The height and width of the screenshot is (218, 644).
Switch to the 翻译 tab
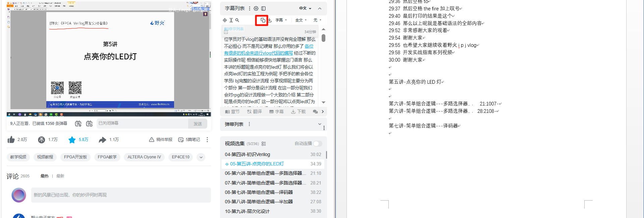pyautogui.click(x=254, y=112)
